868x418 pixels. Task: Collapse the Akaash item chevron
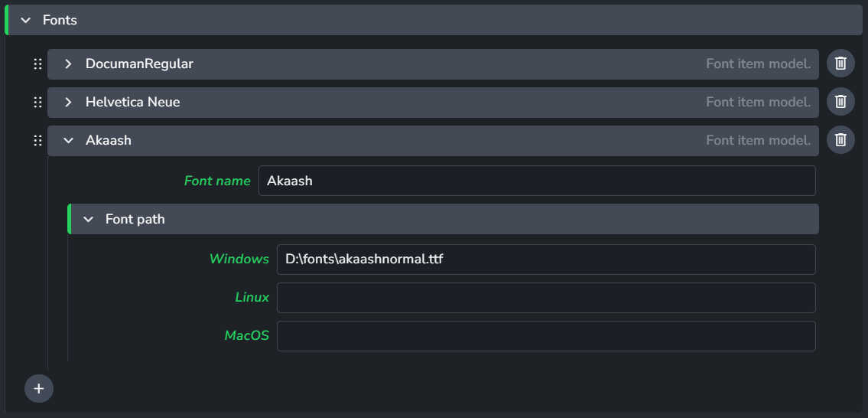pyautogui.click(x=68, y=141)
